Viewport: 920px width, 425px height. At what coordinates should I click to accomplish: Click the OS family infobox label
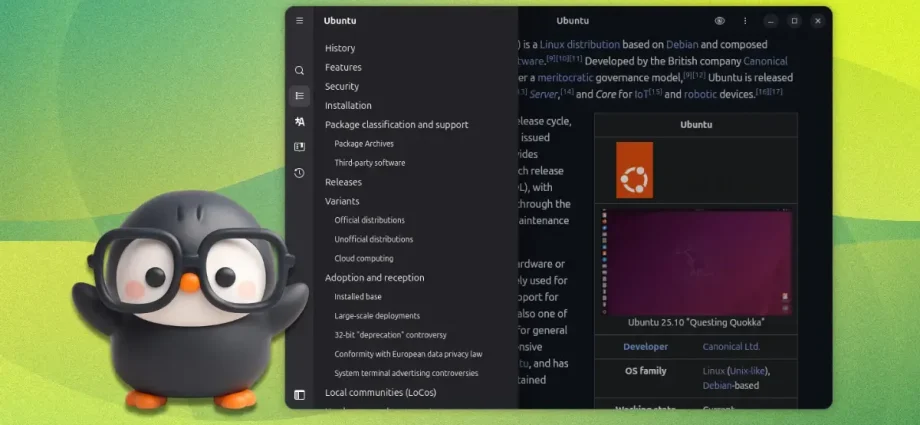645,371
